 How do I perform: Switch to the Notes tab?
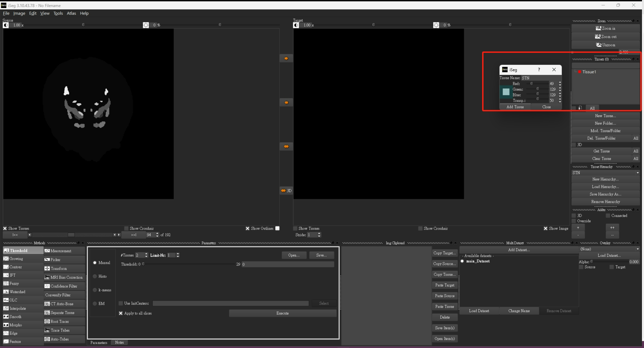pos(119,342)
